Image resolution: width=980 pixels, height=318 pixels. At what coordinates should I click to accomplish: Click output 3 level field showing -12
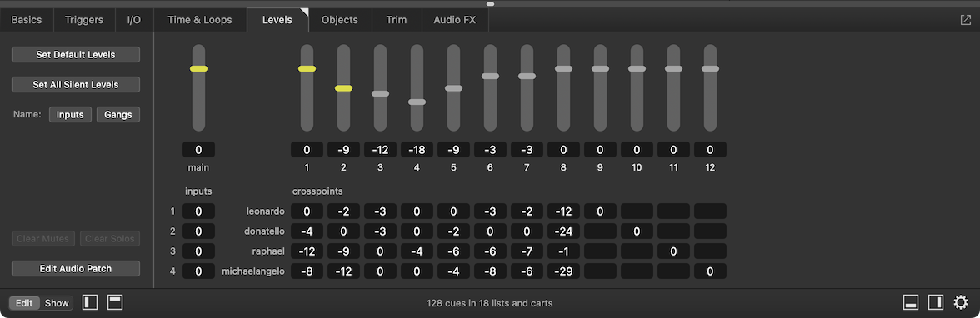tap(380, 150)
